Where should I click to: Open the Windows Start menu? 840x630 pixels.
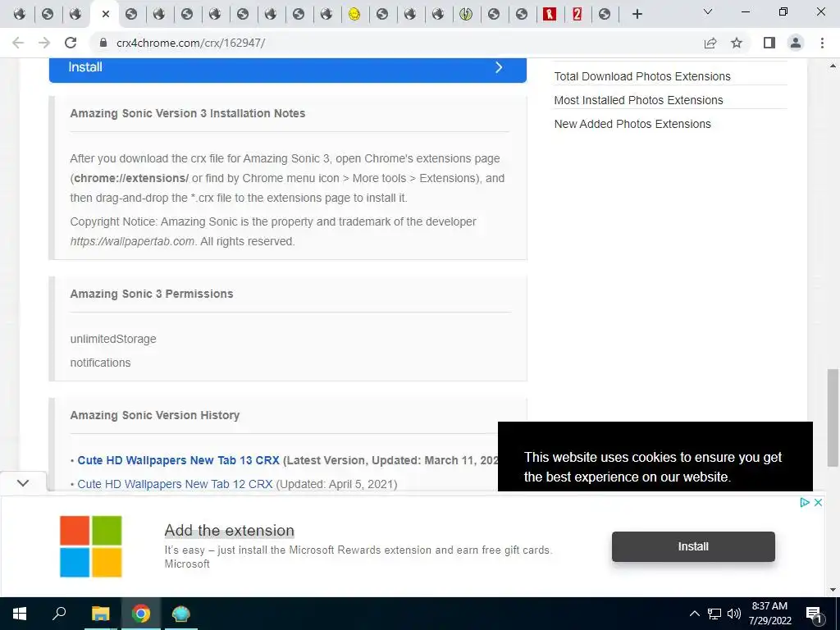20,614
